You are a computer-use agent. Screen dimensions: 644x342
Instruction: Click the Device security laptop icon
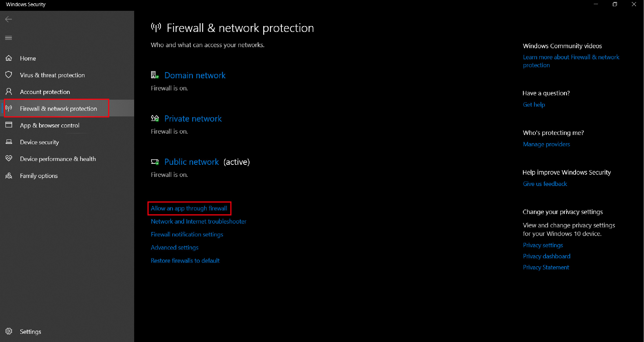coord(9,142)
